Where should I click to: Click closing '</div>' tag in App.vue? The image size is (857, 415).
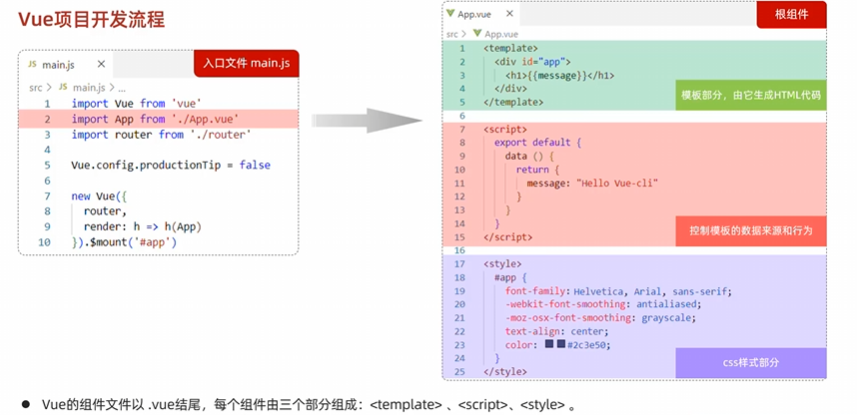point(510,89)
